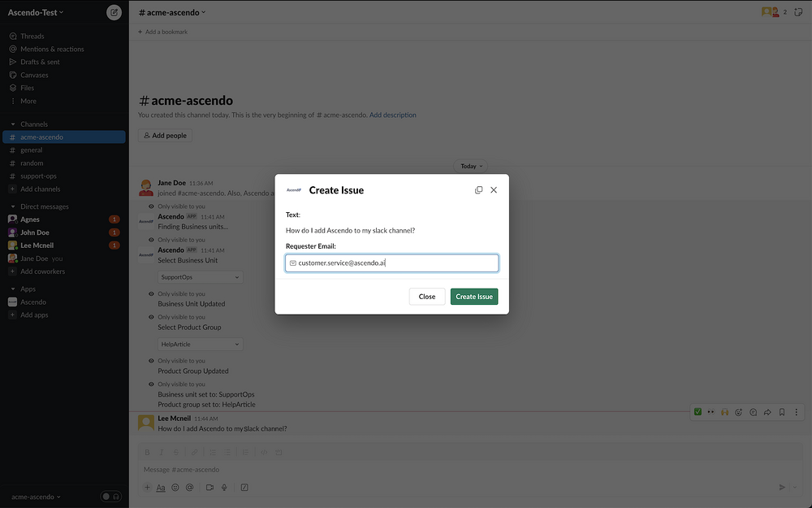The width and height of the screenshot is (812, 508).
Task: Open the emoji picker in composer
Action: 175,487
